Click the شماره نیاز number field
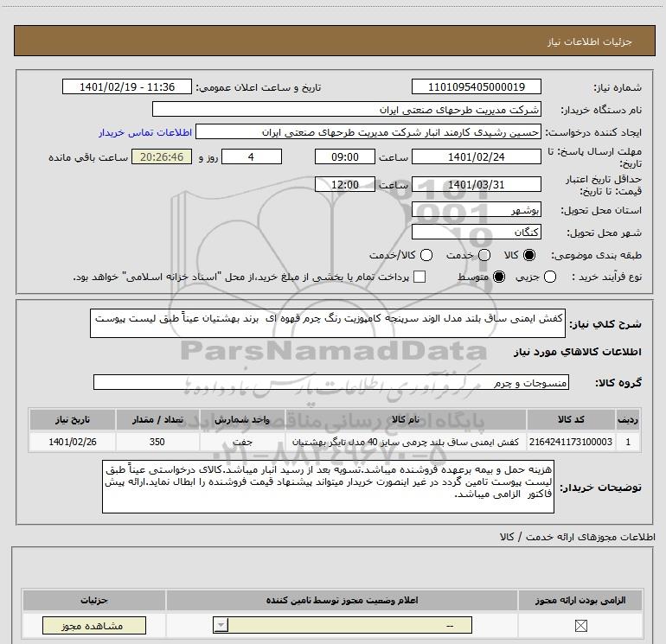 click(476, 86)
